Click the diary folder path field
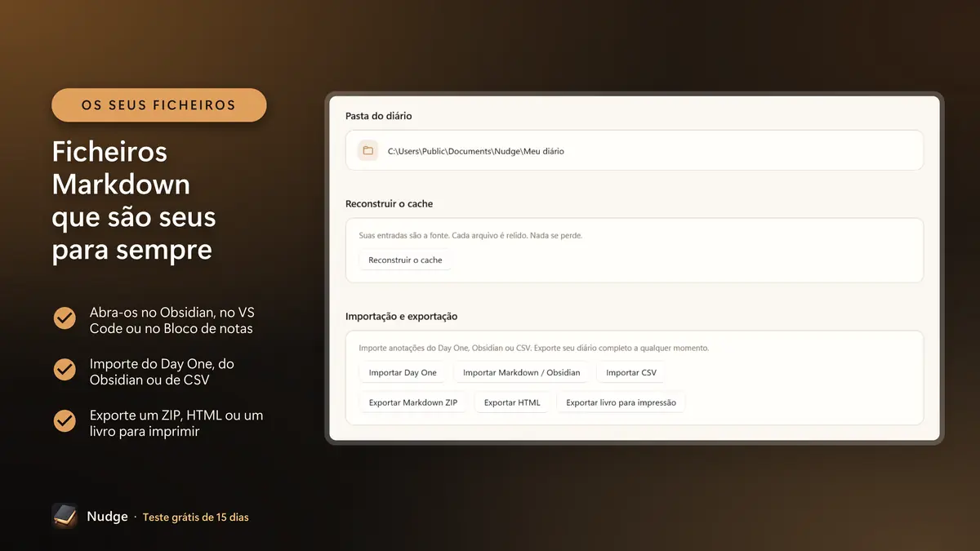 (635, 151)
